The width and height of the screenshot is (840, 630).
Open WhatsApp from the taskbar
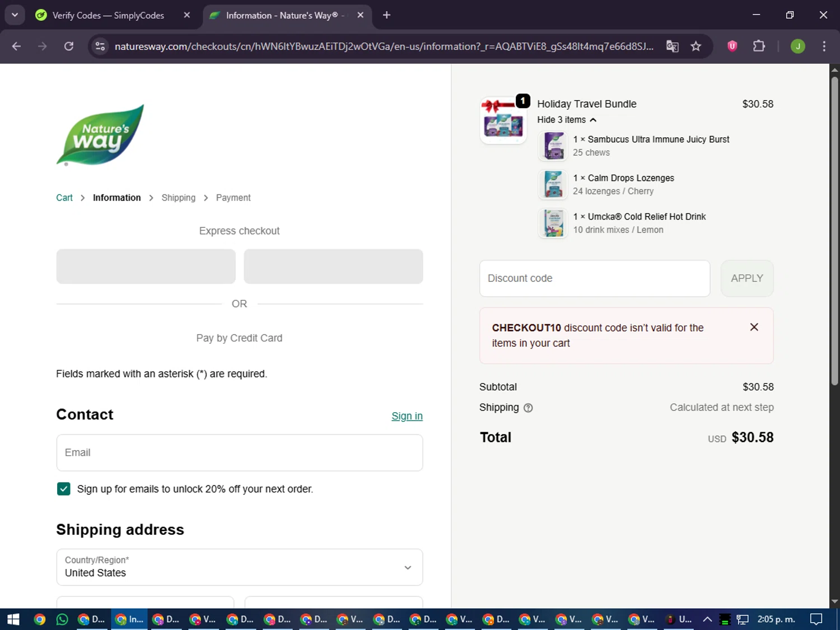coord(62,619)
